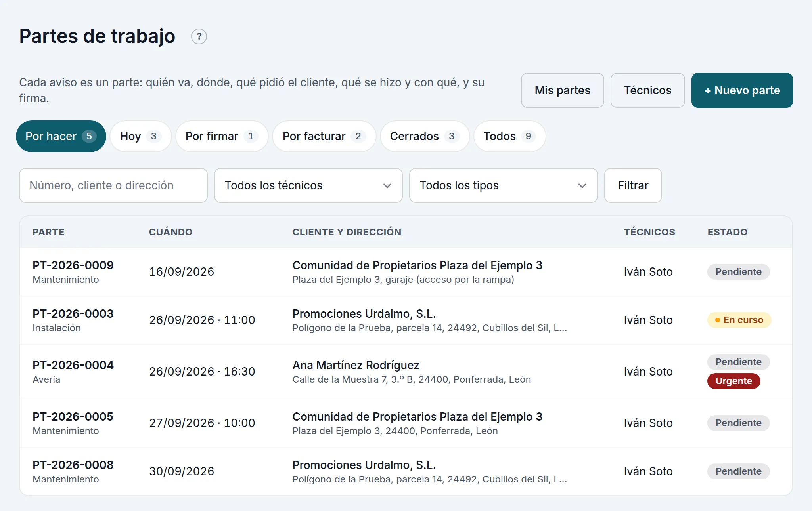812x511 pixels.
Task: Expand the Todos los tipos dropdown
Action: click(504, 185)
